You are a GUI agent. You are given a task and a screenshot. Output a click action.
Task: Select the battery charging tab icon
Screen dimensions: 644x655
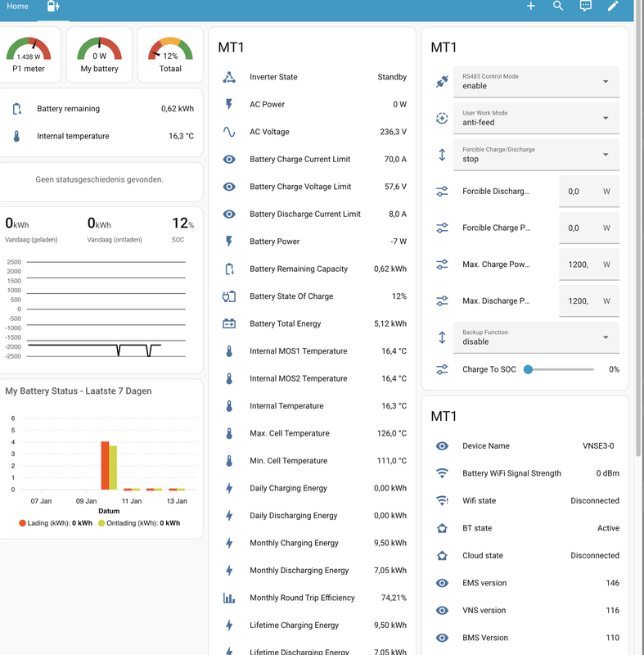coord(53,7)
